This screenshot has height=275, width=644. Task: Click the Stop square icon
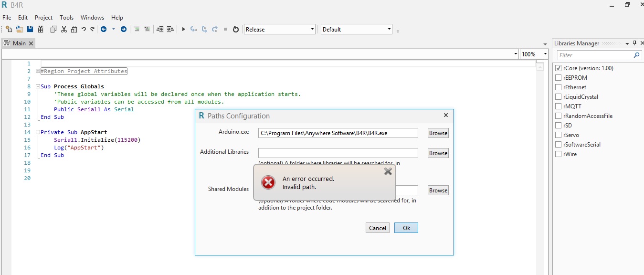point(225,29)
